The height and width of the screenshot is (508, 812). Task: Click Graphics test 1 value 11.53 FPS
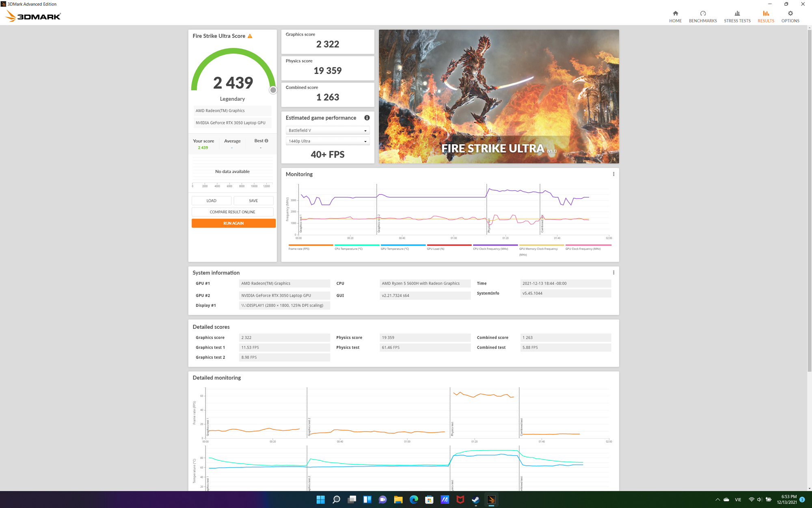tap(285, 347)
